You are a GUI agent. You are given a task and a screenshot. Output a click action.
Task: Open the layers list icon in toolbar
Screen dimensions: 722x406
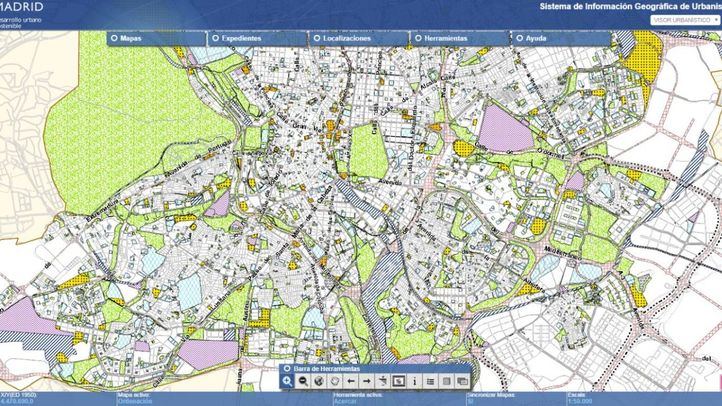coord(431,381)
